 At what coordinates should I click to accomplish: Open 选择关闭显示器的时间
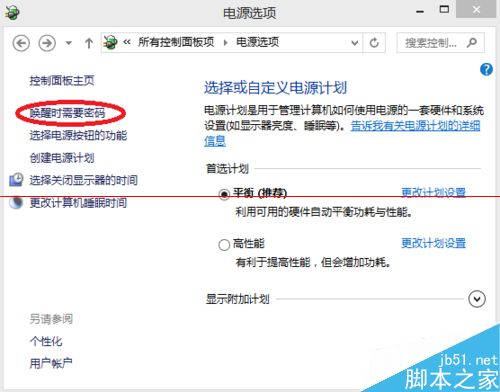[x=84, y=180]
